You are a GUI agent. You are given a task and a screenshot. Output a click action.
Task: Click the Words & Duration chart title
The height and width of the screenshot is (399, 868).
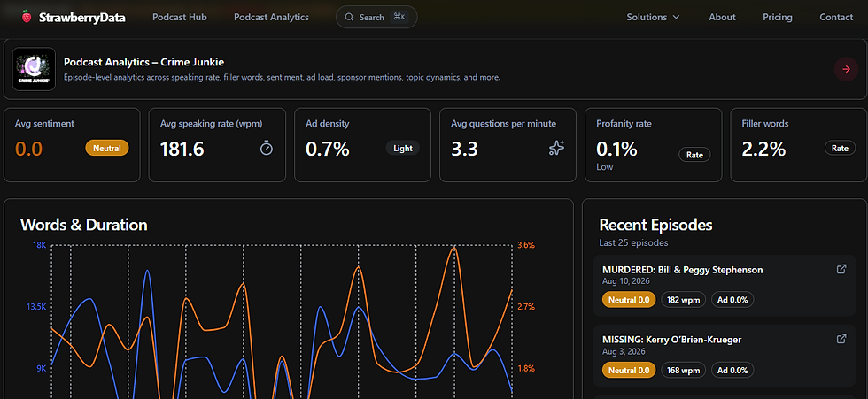[83, 225]
